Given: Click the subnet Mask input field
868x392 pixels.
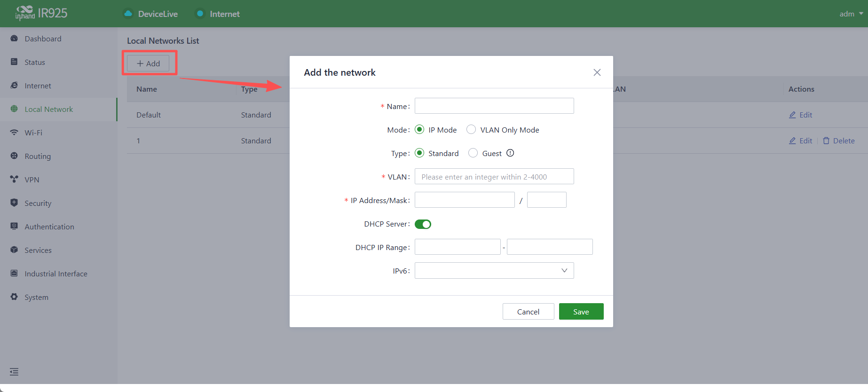Looking at the screenshot, I should coord(547,200).
